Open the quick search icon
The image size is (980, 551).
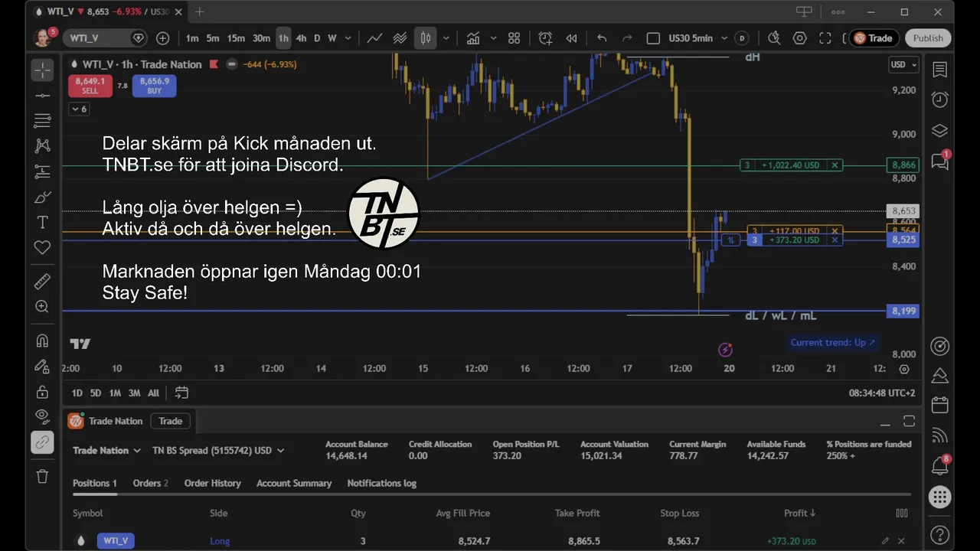tap(774, 38)
